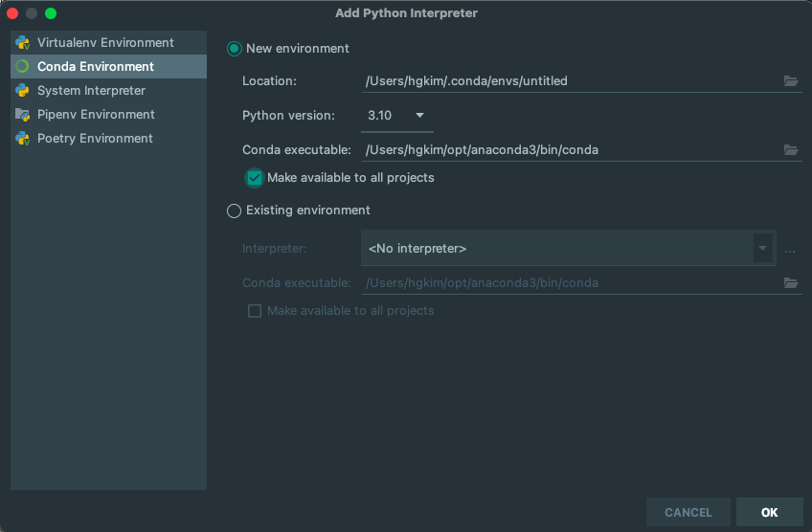The width and height of the screenshot is (812, 532).
Task: Click the Conda Environment circle icon
Action: [x=22, y=67]
